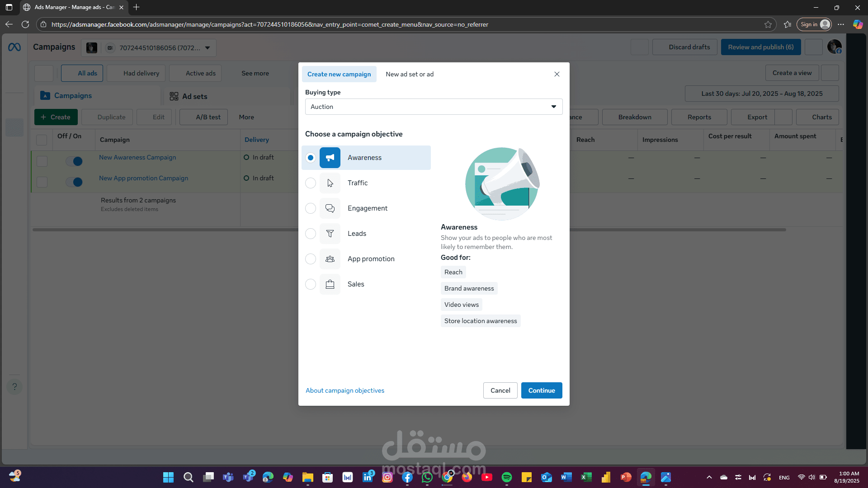
Task: Open Excel from the taskbar
Action: click(x=586, y=477)
